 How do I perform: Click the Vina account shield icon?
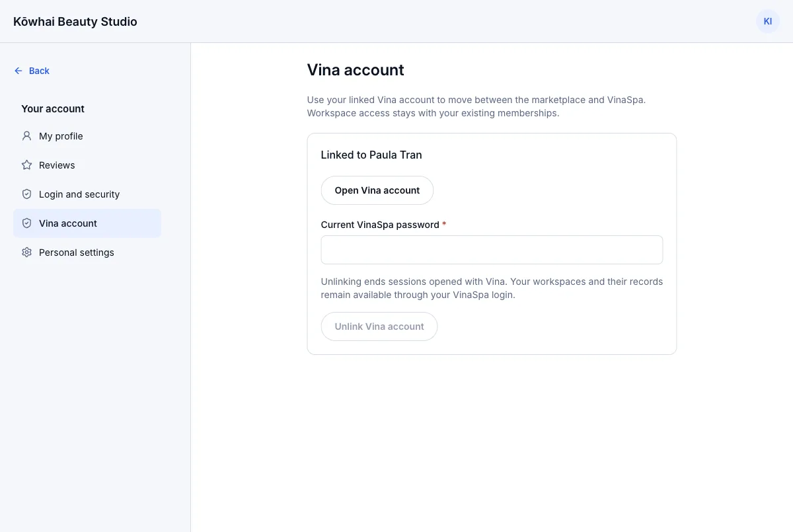pos(26,223)
